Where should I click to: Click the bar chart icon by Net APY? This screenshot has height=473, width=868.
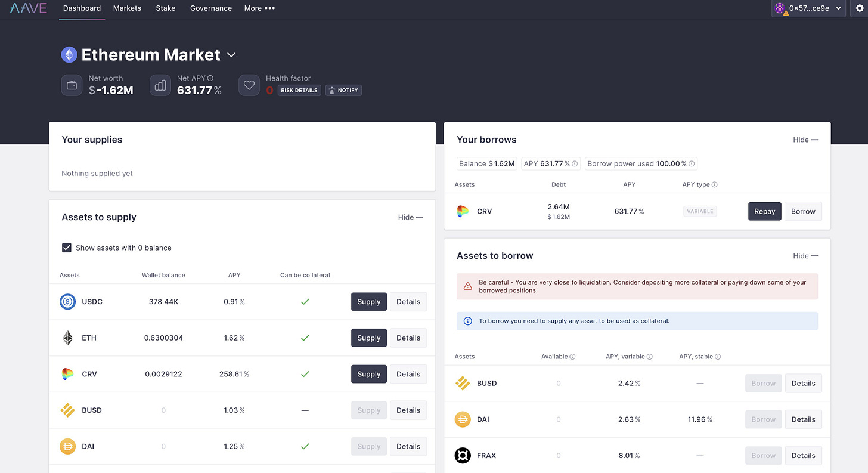point(160,85)
